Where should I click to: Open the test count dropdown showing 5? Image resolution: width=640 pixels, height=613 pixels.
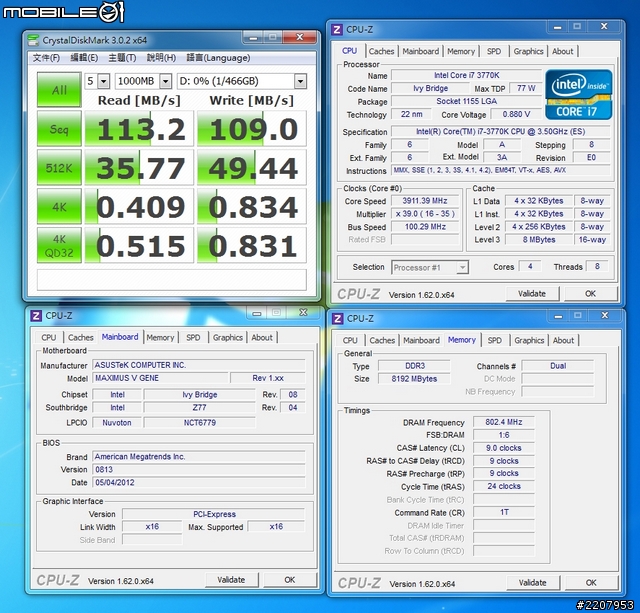click(97, 81)
